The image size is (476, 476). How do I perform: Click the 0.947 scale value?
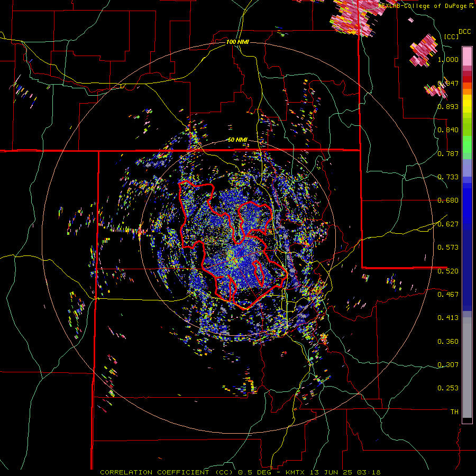(448, 83)
